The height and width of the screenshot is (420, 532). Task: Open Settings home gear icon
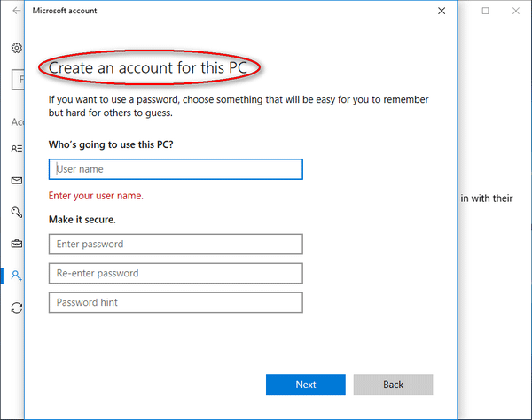(16, 48)
